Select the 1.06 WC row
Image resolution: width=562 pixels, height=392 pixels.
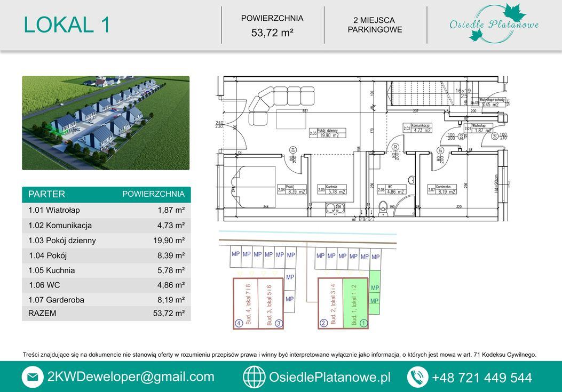(x=106, y=285)
